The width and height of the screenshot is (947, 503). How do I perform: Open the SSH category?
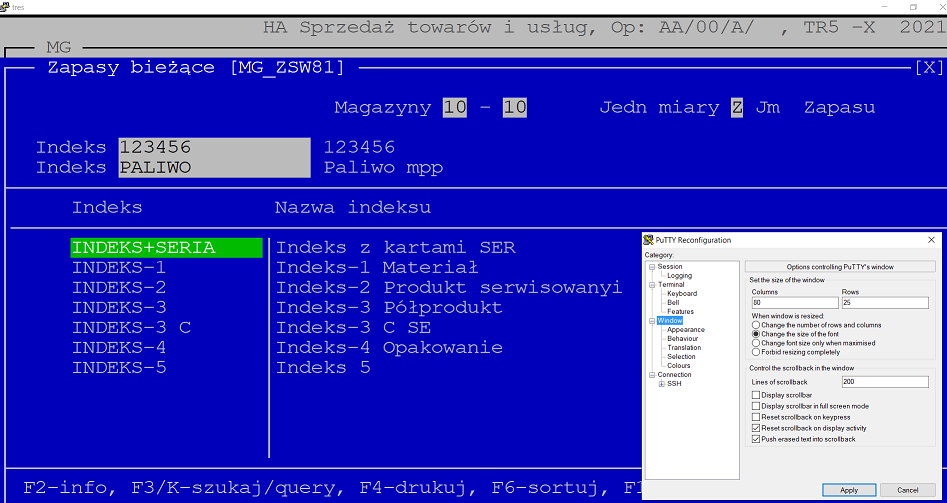point(674,383)
